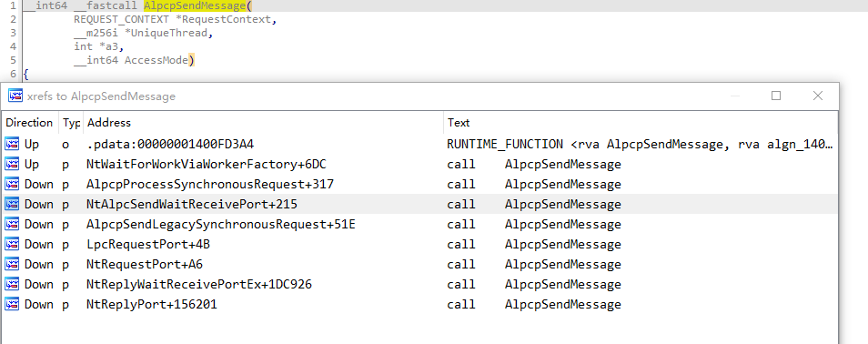Image resolution: width=868 pixels, height=344 pixels.
Task: Select the xref icon in the NtWaitForWorkViaWorkerFactory+6DC row
Action: click(12, 164)
